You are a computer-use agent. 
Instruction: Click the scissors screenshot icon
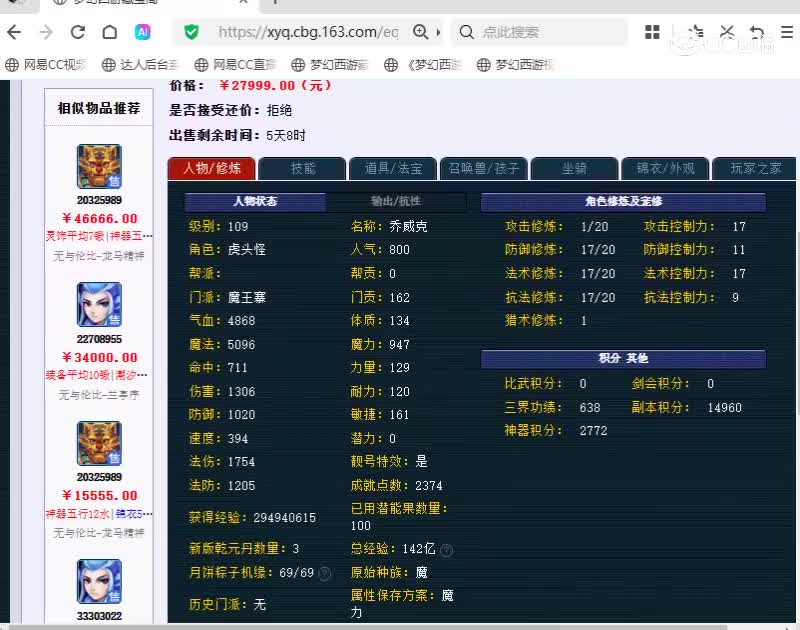click(x=727, y=32)
